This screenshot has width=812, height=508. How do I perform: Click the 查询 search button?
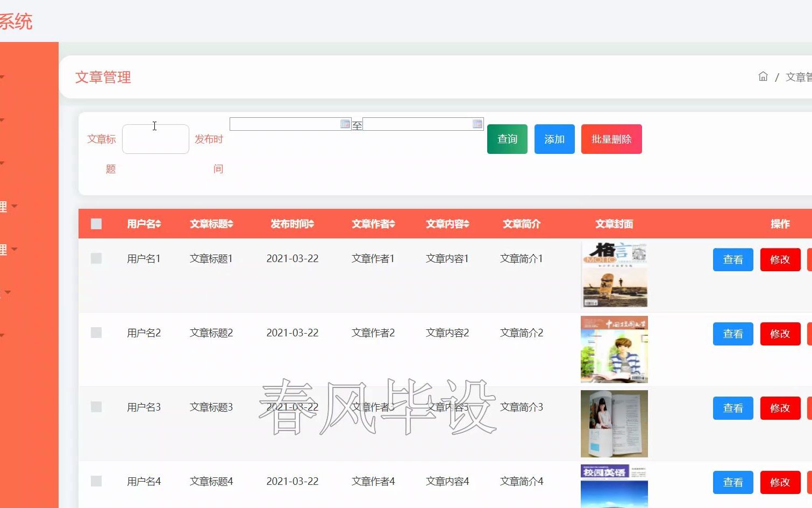(x=507, y=139)
